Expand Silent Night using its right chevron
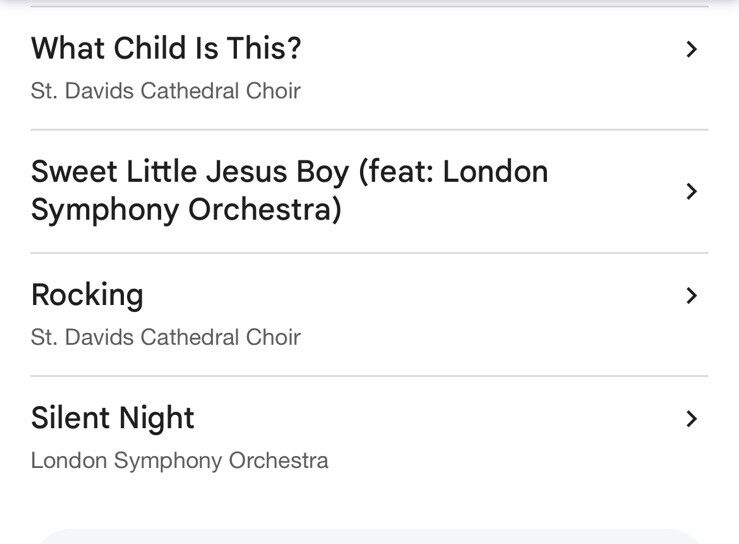Screen dimensions: 739x544 click(x=691, y=419)
